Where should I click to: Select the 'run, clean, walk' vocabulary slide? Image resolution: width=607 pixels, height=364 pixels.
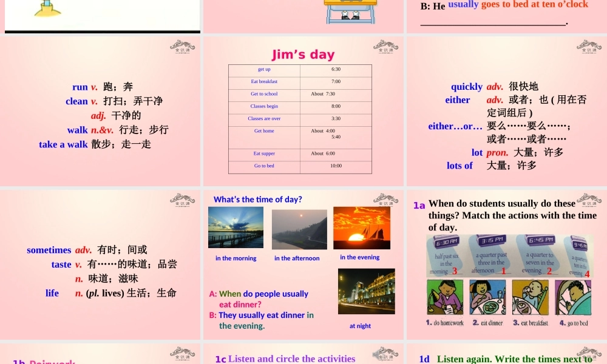tap(100, 112)
